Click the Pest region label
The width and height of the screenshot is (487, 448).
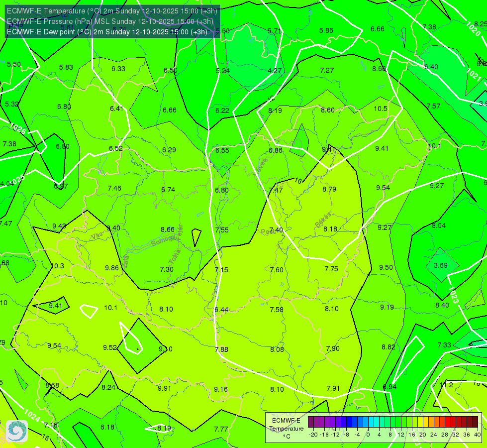click(x=268, y=232)
